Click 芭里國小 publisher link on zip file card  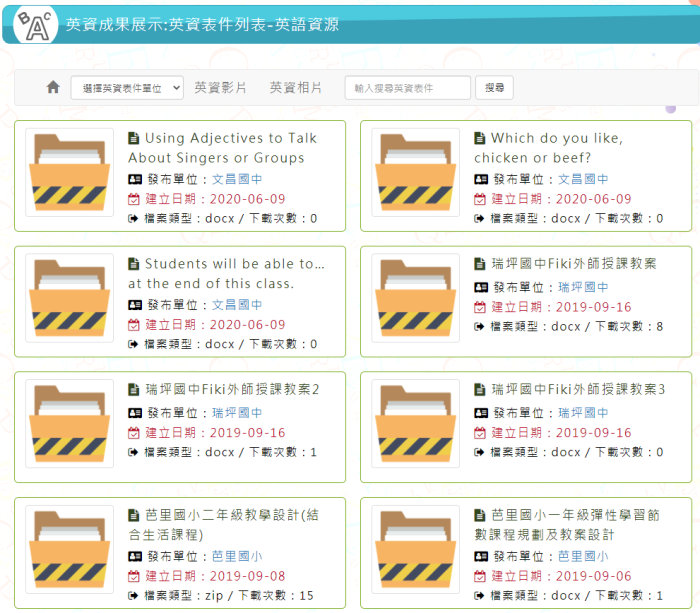point(237,556)
